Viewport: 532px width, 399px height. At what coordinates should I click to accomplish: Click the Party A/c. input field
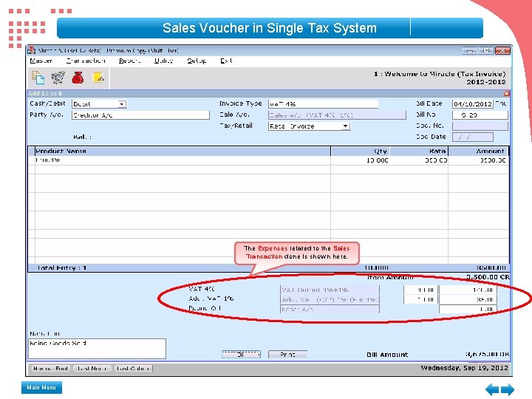[140, 115]
